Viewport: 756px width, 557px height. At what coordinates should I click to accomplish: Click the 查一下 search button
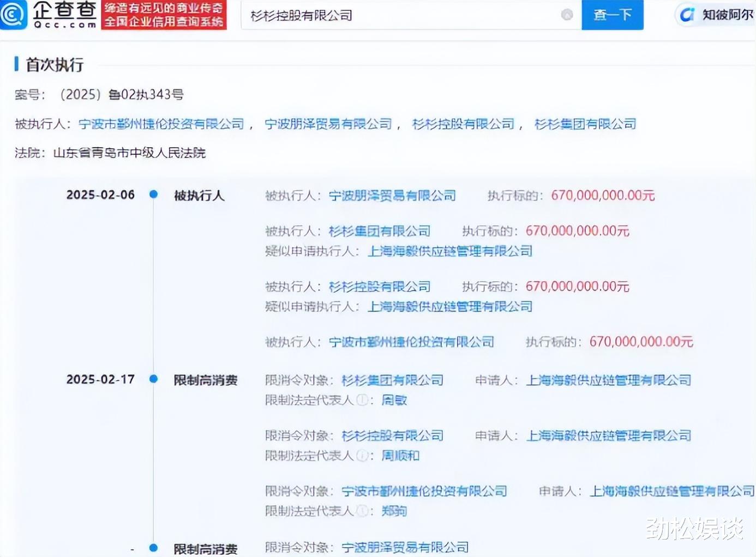tap(613, 15)
